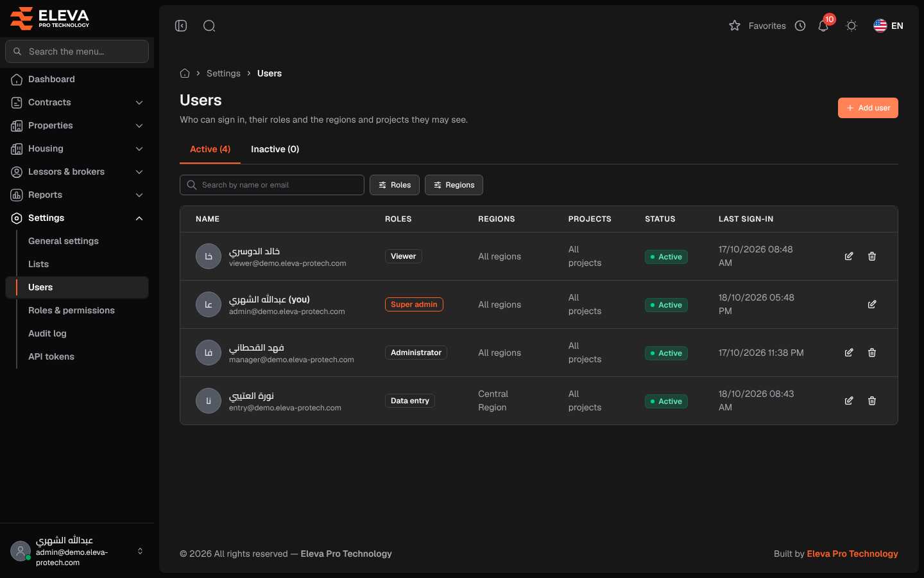Viewport: 924px width, 578px height.
Task: Open the Roles filter button
Action: point(395,185)
